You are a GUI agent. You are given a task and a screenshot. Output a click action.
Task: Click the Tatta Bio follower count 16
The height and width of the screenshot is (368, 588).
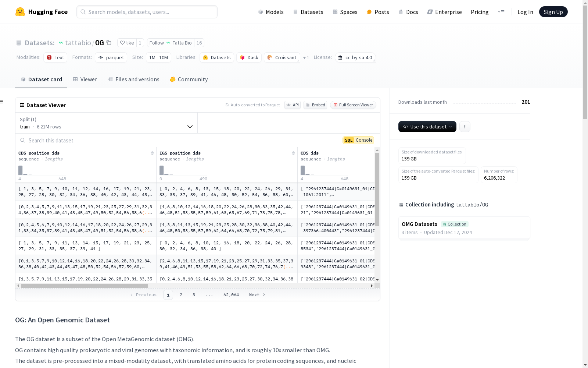coord(199,43)
